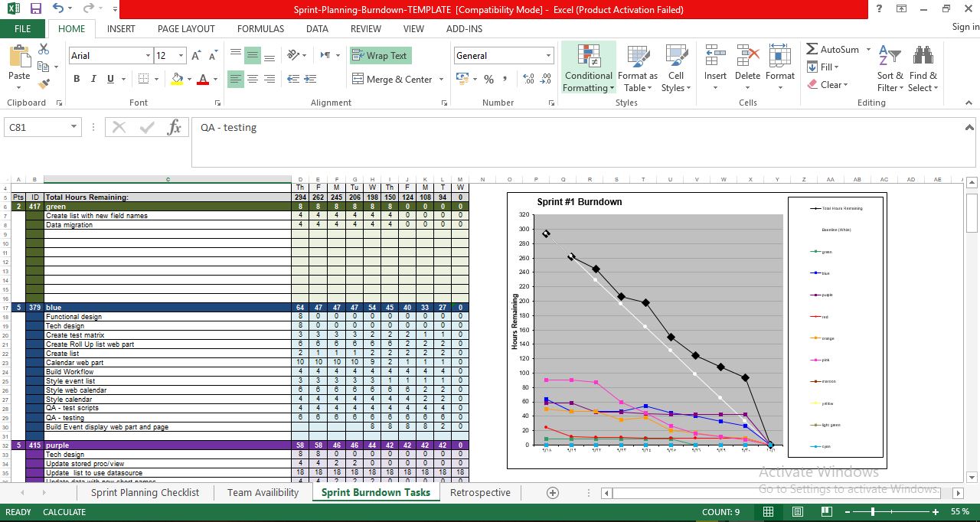Increase font size with the larger A icon
980x522 pixels.
(x=197, y=56)
